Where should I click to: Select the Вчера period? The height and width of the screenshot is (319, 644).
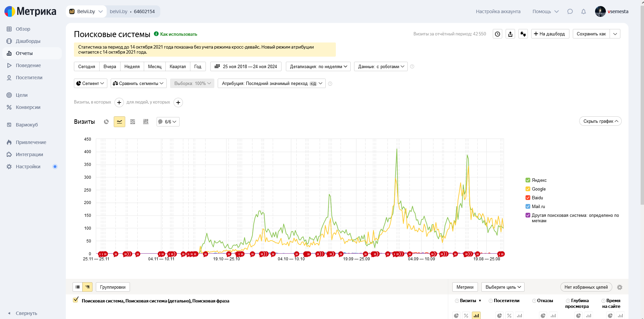(x=110, y=66)
